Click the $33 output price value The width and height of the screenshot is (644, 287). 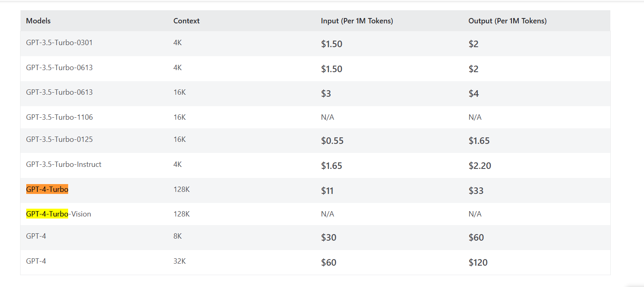tap(476, 191)
